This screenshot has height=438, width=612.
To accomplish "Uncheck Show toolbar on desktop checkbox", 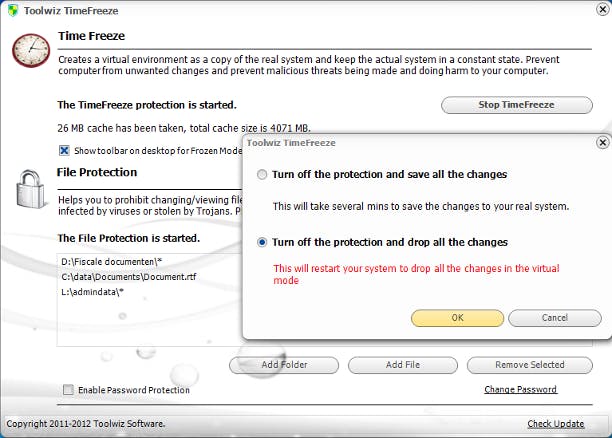I will (x=64, y=151).
